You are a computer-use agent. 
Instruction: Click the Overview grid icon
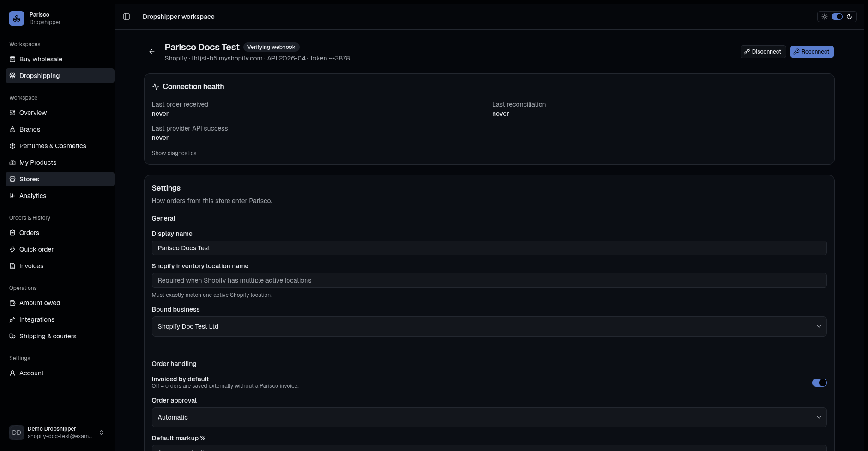click(12, 113)
